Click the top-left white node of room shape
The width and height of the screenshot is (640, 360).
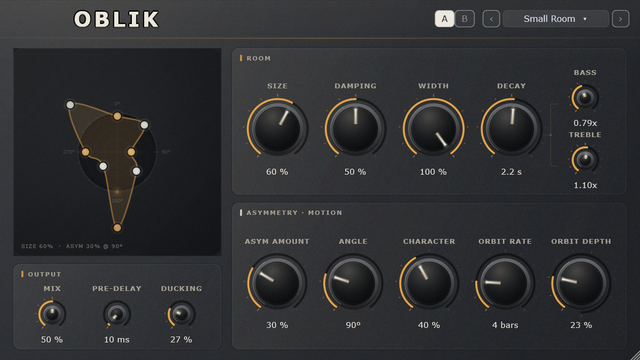[x=70, y=105]
